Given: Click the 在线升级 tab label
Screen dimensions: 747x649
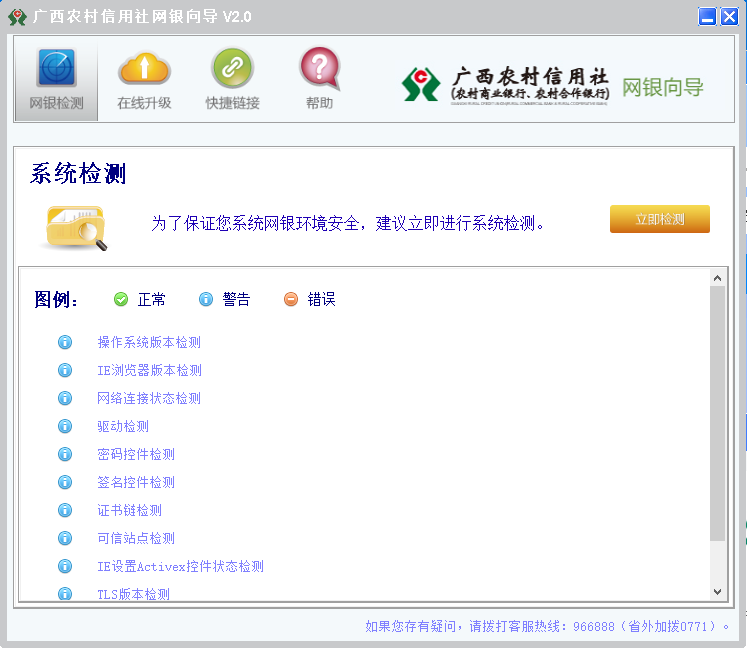Looking at the screenshot, I should (144, 103).
